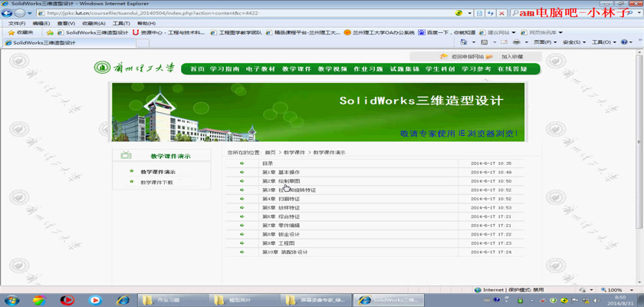Click green arrow beside 第10章 装配体设计

[x=242, y=252]
